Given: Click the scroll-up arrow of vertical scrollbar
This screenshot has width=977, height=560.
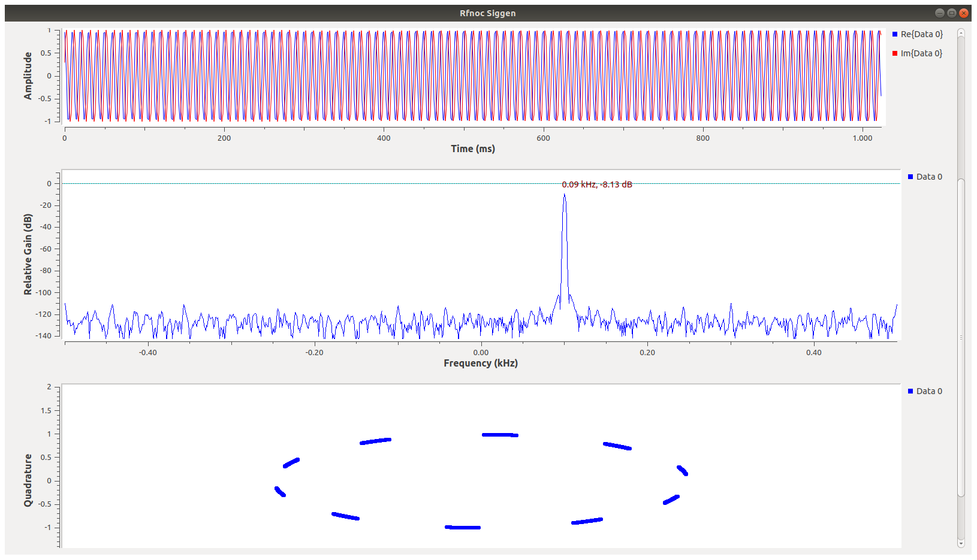Looking at the screenshot, I should click(x=961, y=33).
